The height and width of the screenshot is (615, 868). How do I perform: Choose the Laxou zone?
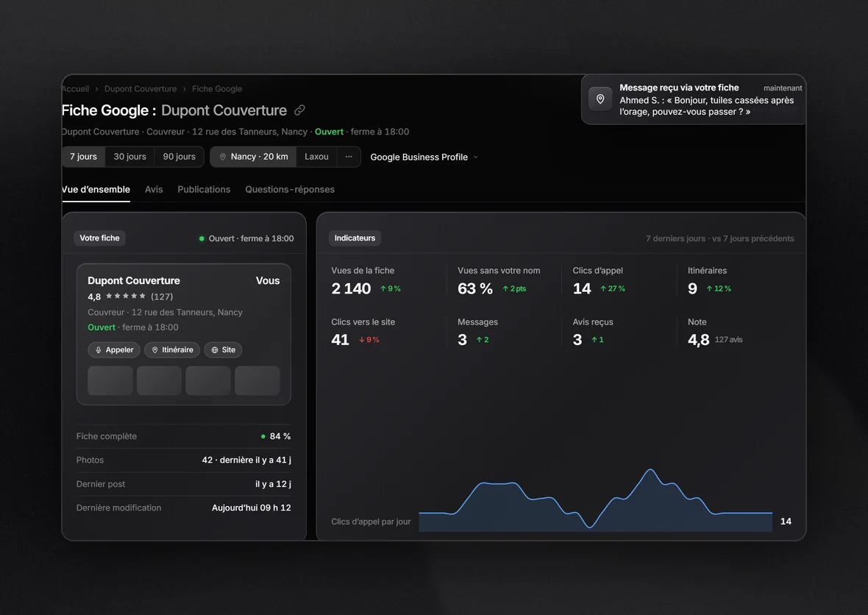tap(316, 157)
